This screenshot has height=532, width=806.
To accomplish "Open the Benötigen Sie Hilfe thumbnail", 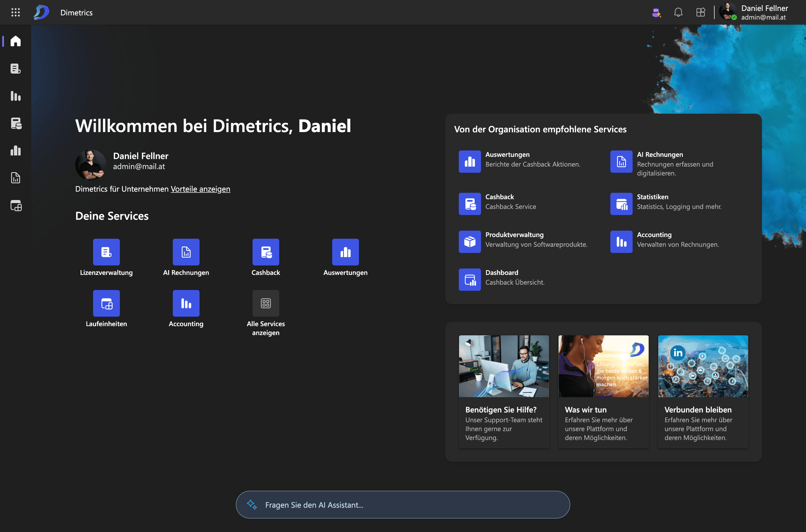I will pos(504,366).
